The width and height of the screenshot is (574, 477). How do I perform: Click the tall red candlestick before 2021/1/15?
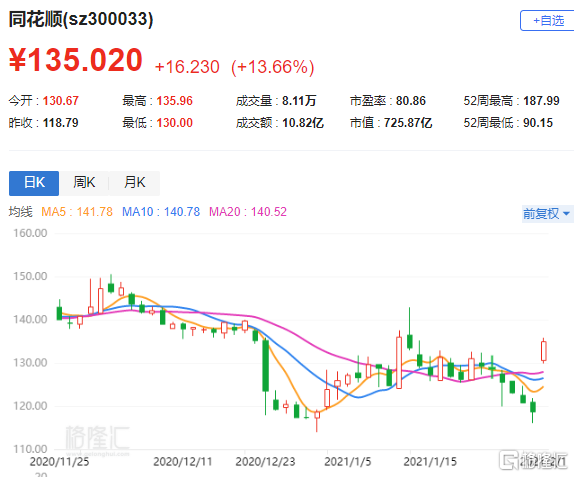(399, 362)
